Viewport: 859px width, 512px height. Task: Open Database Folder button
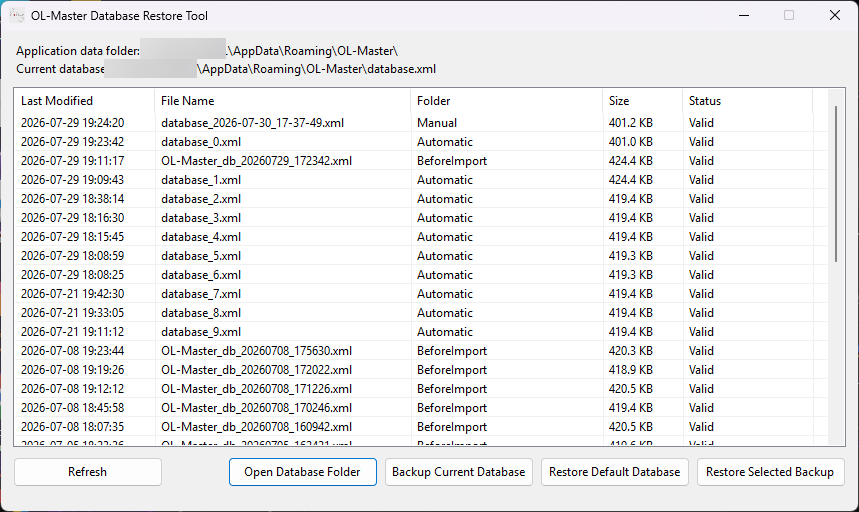(x=302, y=472)
